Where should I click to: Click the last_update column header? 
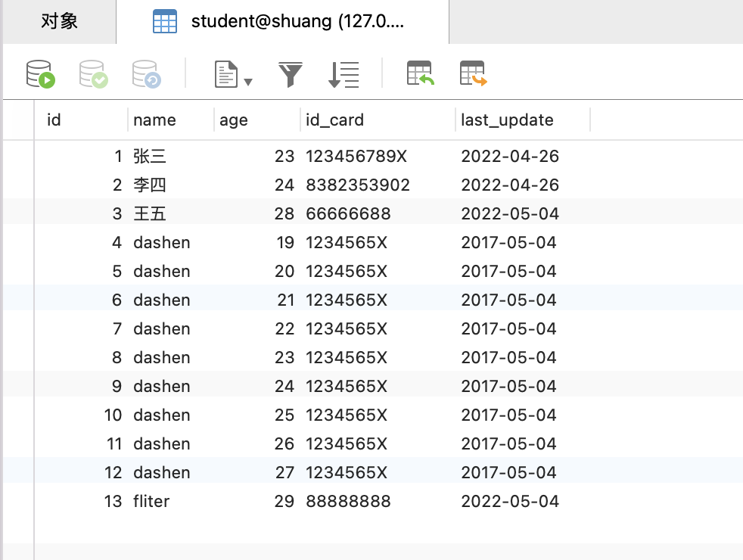tap(523, 120)
